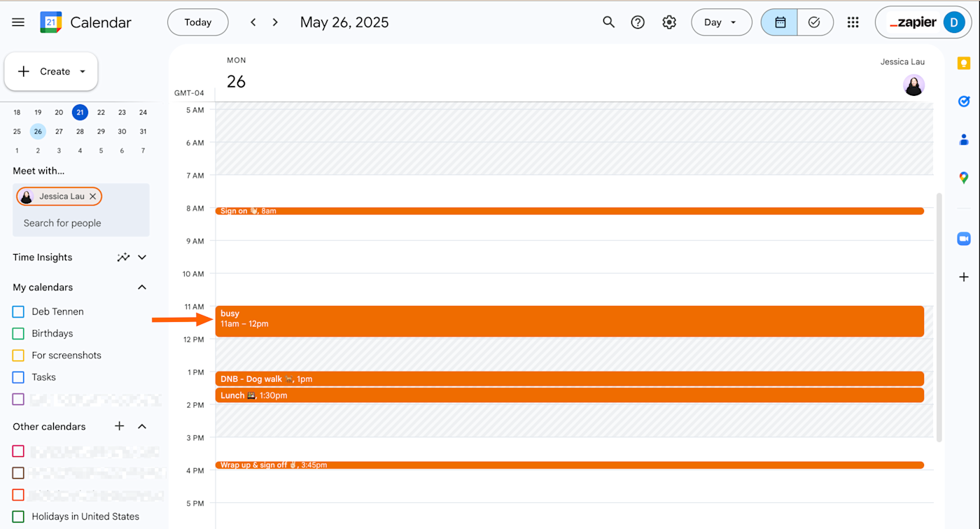
Task: Open the Day view dropdown
Action: pyautogui.click(x=721, y=22)
